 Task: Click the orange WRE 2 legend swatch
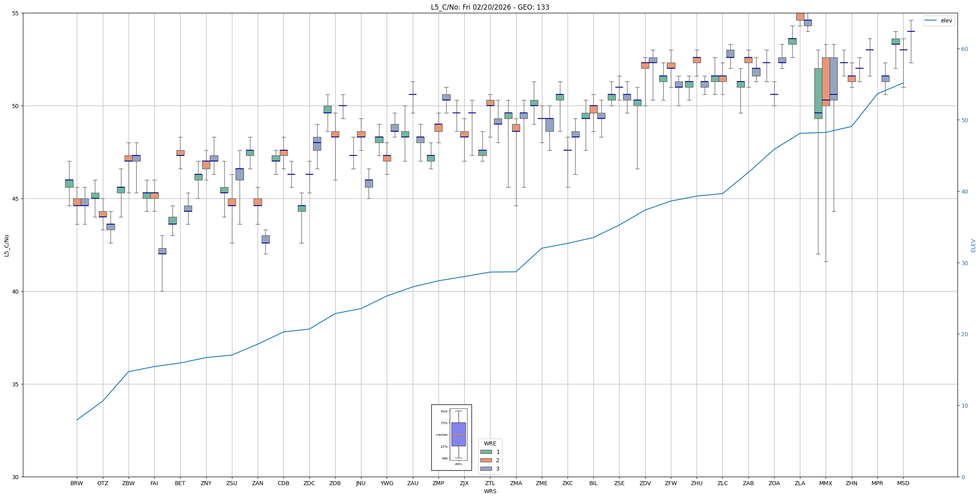click(x=486, y=460)
